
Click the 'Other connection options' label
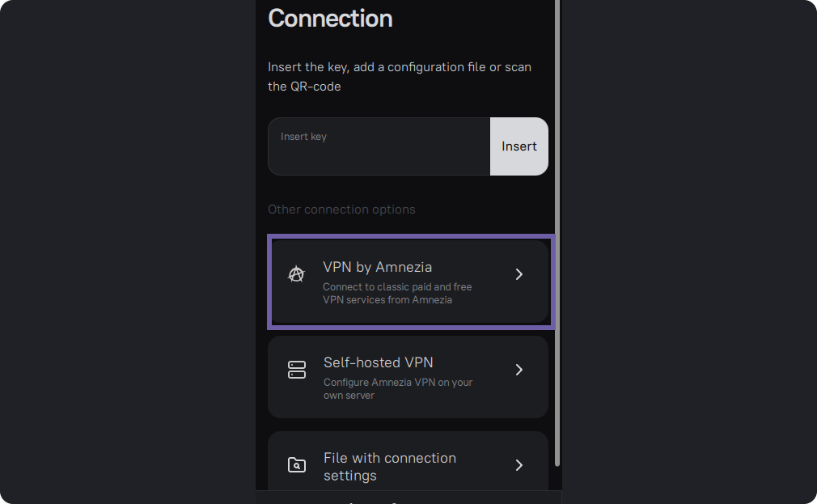point(341,209)
